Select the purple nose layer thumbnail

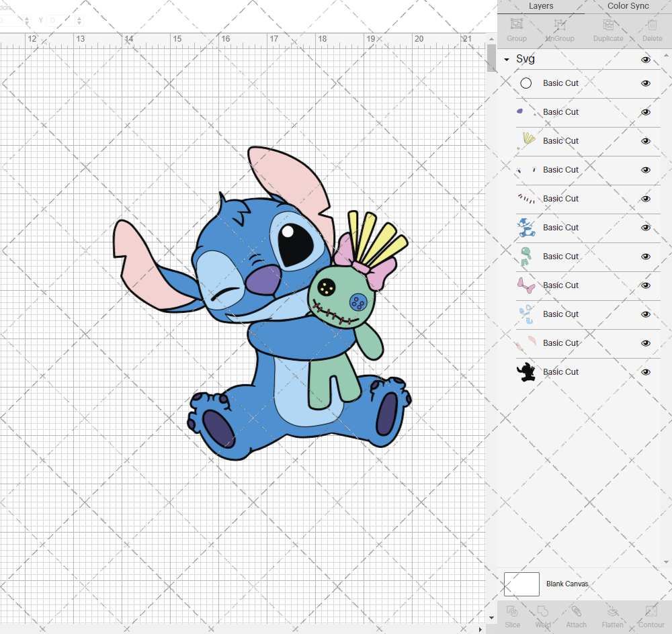pos(520,111)
